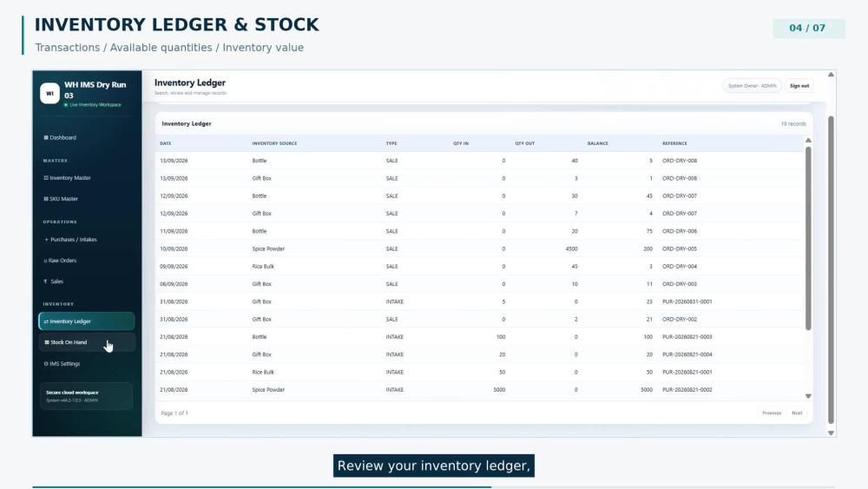
Task: Click the Secure cloud workspace info card
Action: 86,396
